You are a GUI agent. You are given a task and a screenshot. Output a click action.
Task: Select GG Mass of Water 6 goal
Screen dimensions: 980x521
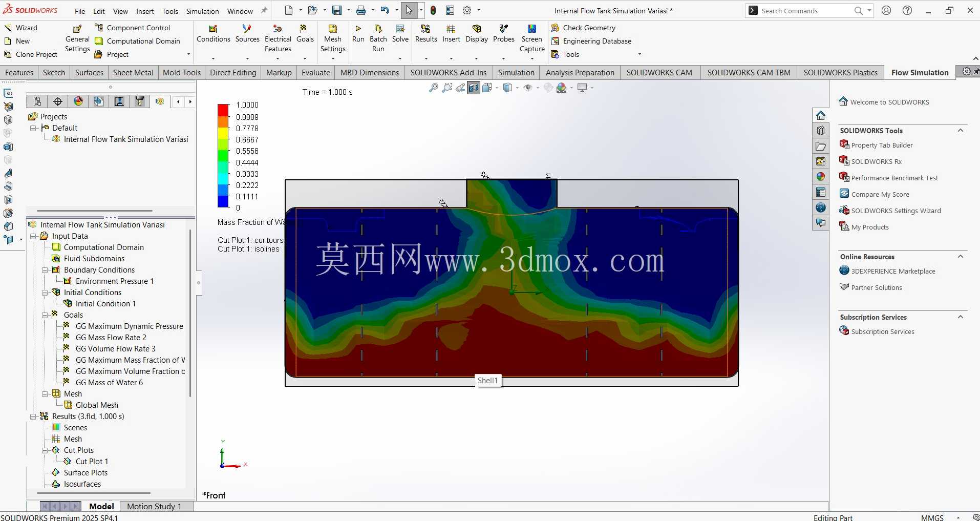[103, 383]
